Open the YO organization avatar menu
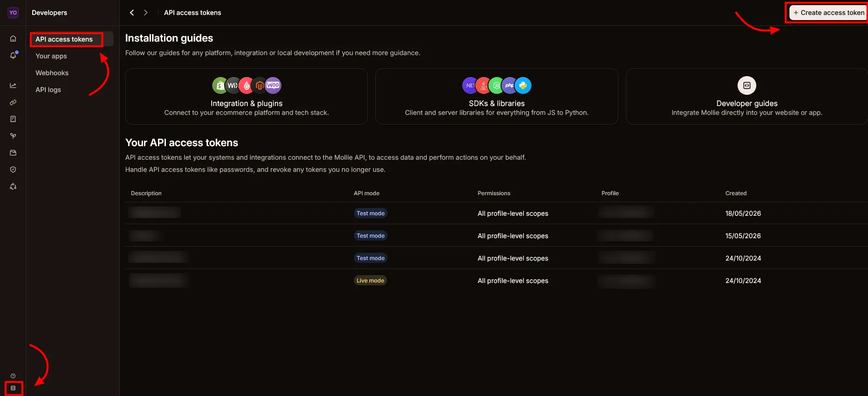This screenshot has height=396, width=868. [13, 13]
